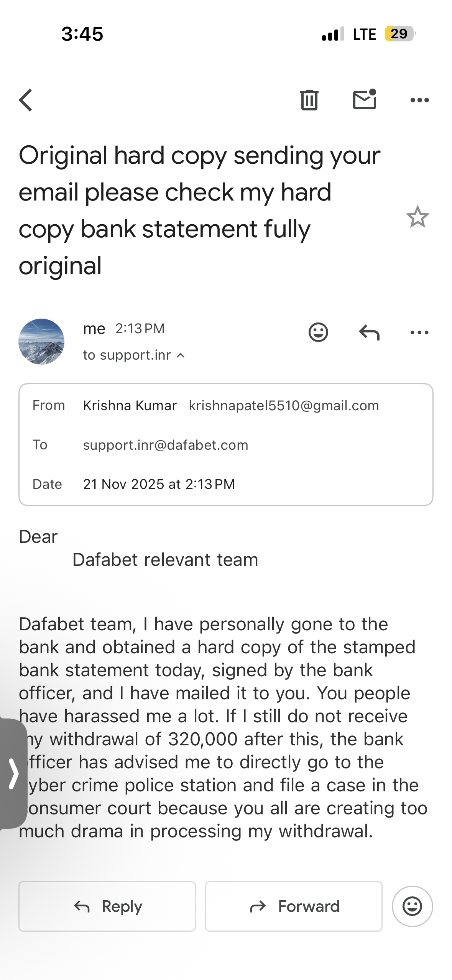Tap sender email krishnapatel5510@gmail.com
Viewport: 452px width, 980px height.
click(x=284, y=406)
